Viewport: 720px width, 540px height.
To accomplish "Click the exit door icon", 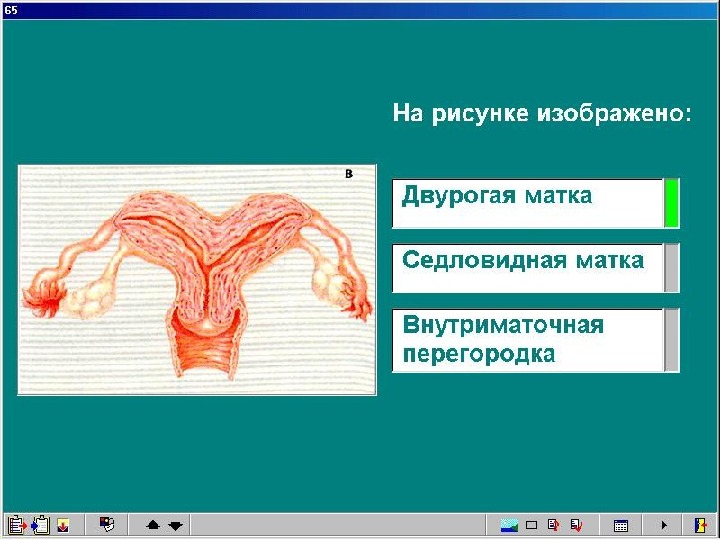I will tap(701, 525).
